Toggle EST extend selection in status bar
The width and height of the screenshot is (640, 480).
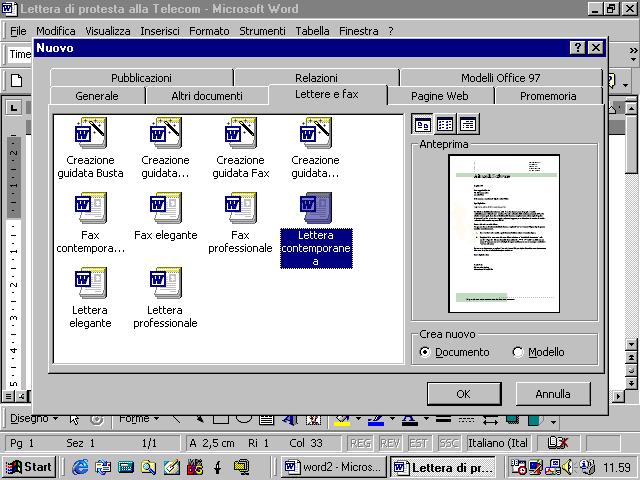click(418, 443)
